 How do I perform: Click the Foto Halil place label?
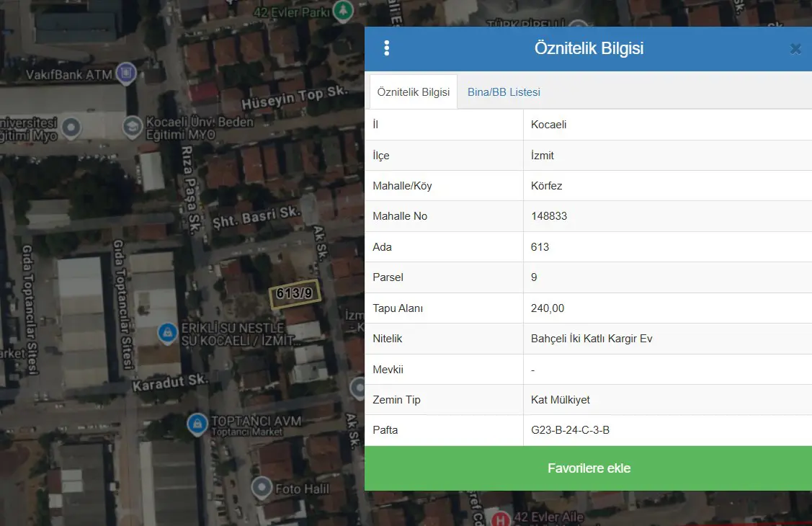tap(302, 489)
